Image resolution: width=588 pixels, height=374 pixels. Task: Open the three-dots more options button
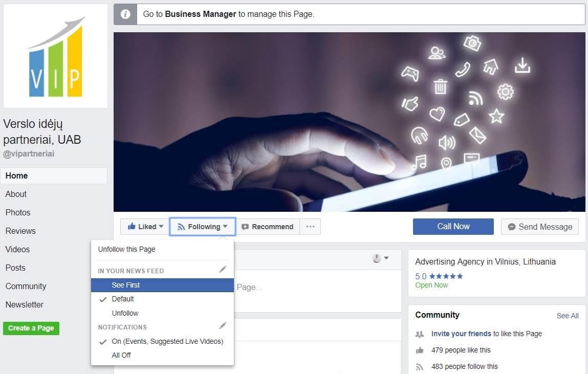click(310, 227)
